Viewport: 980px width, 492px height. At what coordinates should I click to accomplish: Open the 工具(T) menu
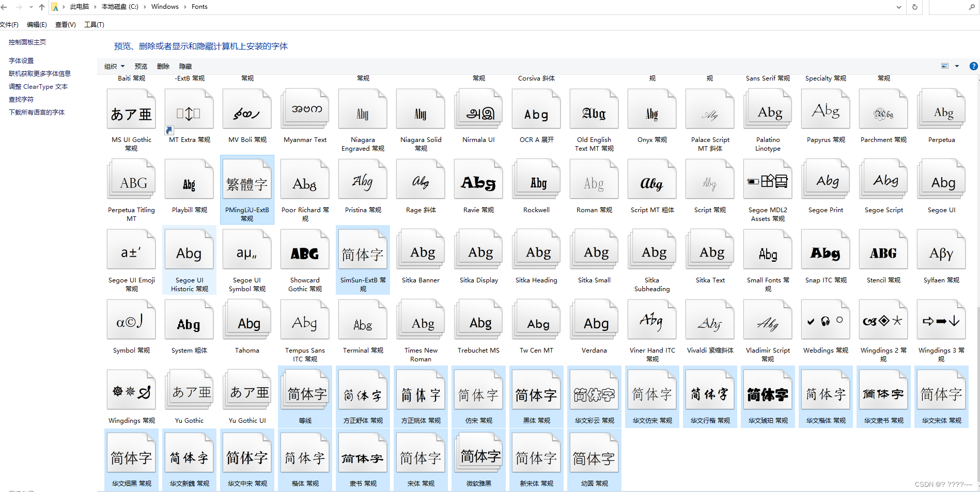tap(94, 24)
